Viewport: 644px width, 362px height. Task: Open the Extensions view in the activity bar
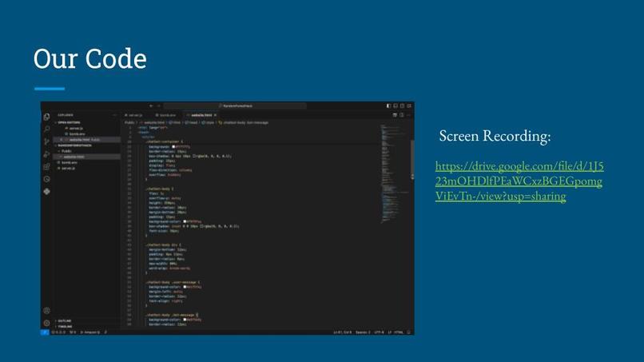(47, 166)
